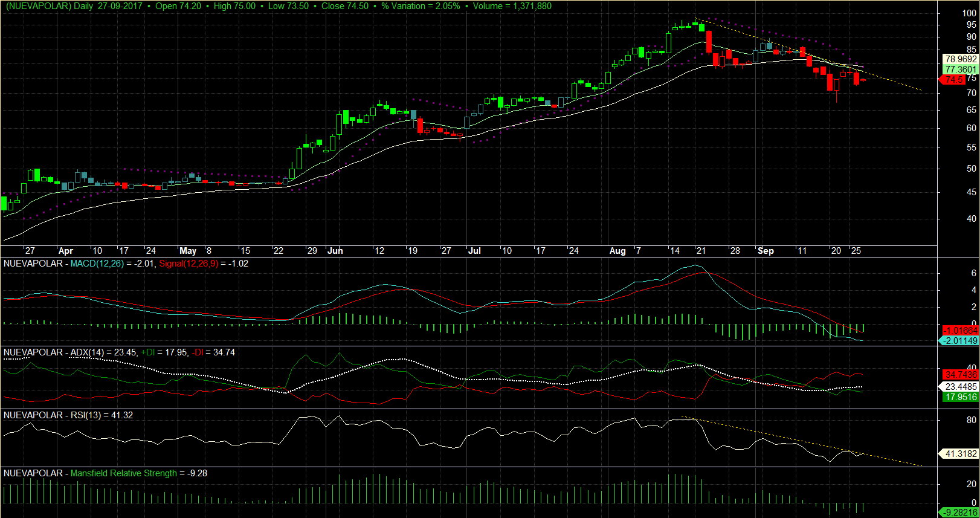The image size is (980, 518).
Task: Click the % Variation = 2.05% text
Action: 421,6
